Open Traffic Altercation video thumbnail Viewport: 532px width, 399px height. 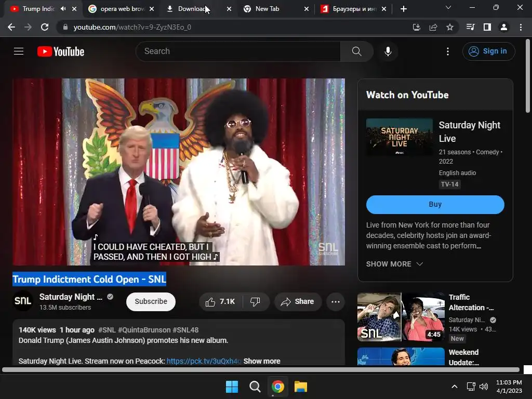coord(401,316)
